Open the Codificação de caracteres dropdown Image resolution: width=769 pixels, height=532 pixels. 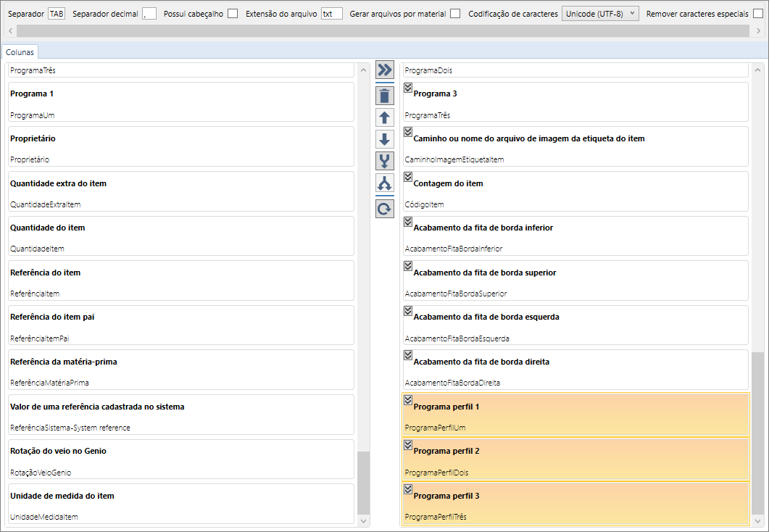[x=600, y=14]
